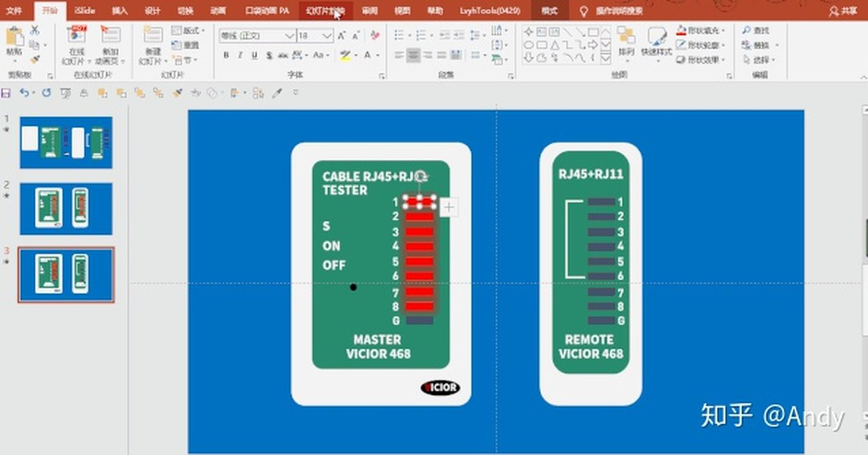The image size is (868, 455).
Task: Open the Drawing dialog launcher
Action: coord(729,76)
